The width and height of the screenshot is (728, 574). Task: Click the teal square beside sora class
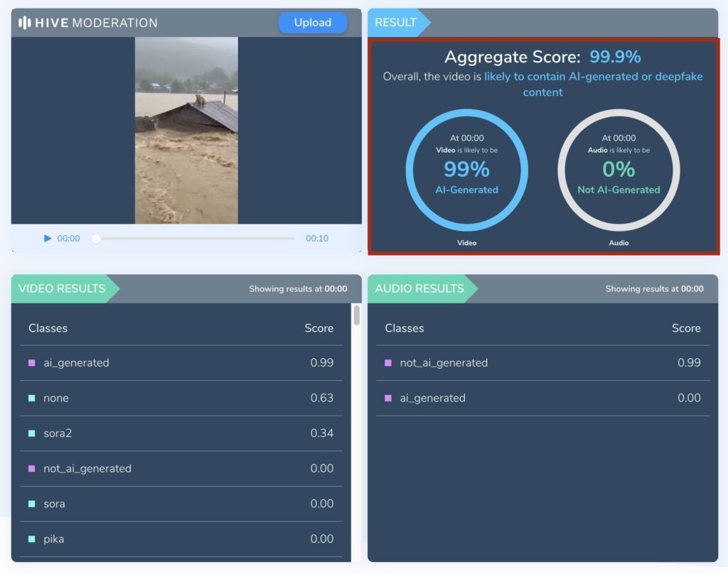31,504
